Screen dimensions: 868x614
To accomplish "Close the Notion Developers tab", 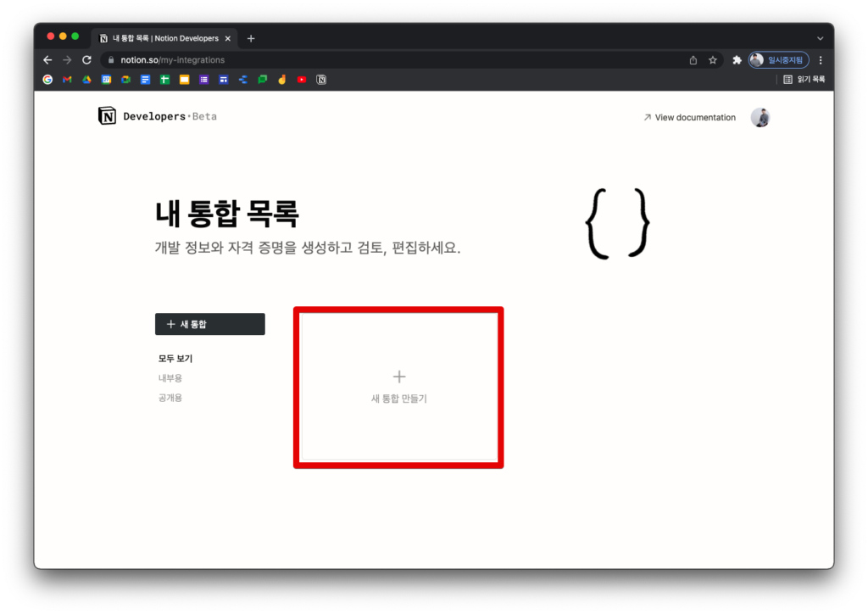I will coord(227,38).
